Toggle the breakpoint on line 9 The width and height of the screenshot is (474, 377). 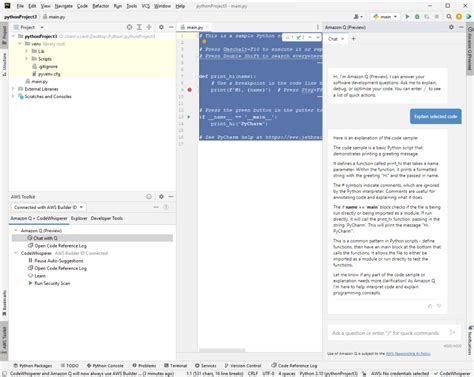click(x=190, y=90)
